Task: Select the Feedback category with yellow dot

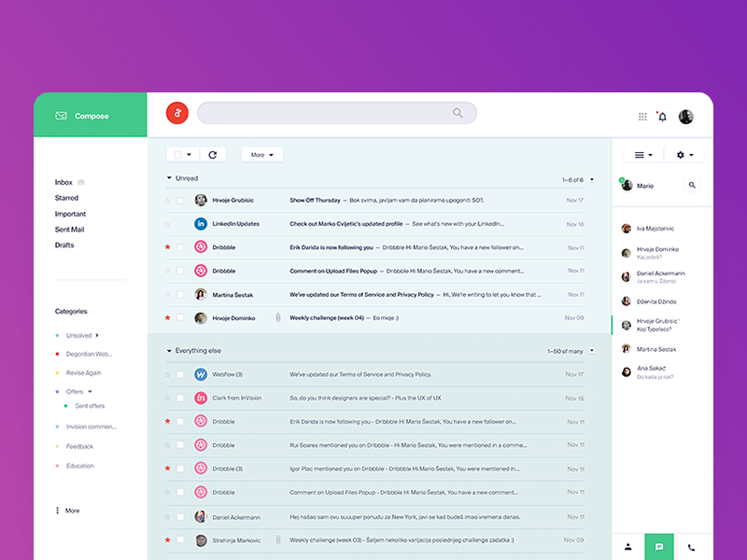Action: point(79,446)
